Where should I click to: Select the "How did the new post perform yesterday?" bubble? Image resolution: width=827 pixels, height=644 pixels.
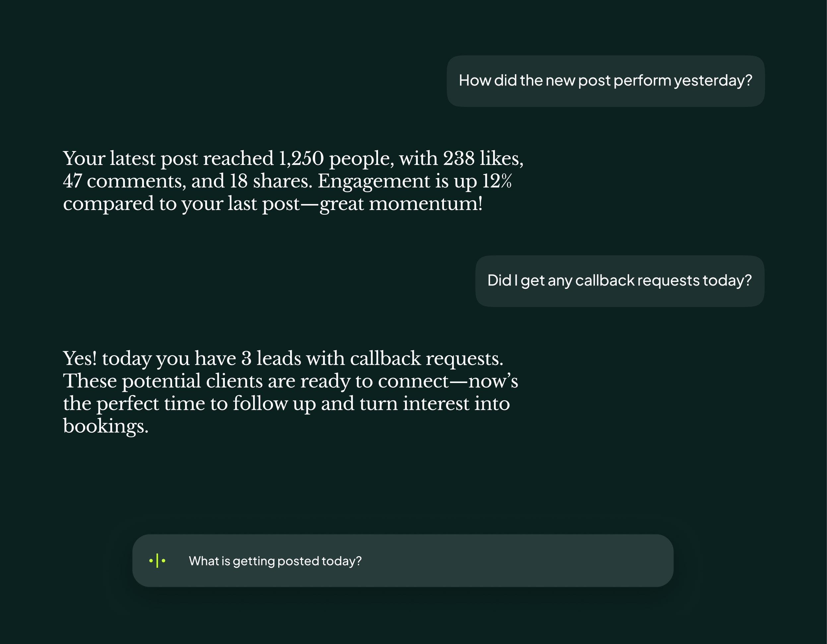pyautogui.click(x=605, y=81)
